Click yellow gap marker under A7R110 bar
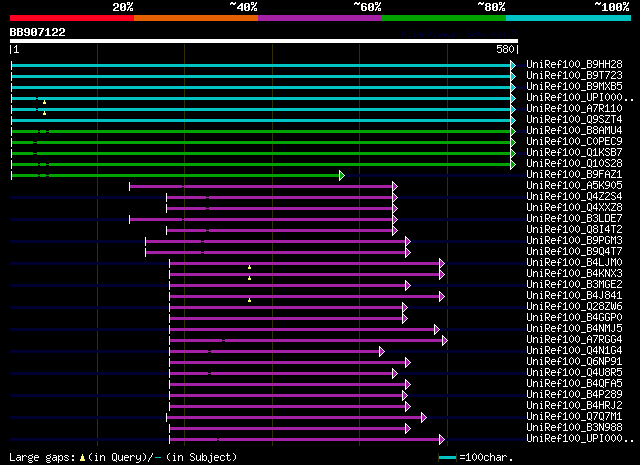This screenshot has height=465, width=640. (x=44, y=113)
